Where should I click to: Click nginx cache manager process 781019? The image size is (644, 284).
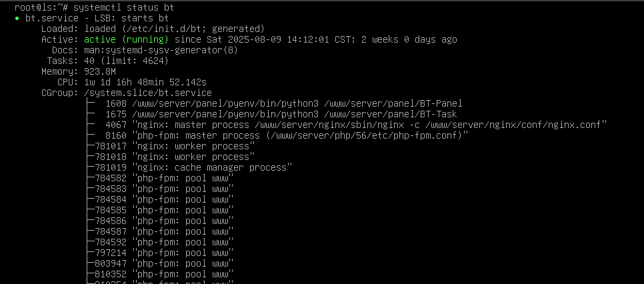click(193, 168)
